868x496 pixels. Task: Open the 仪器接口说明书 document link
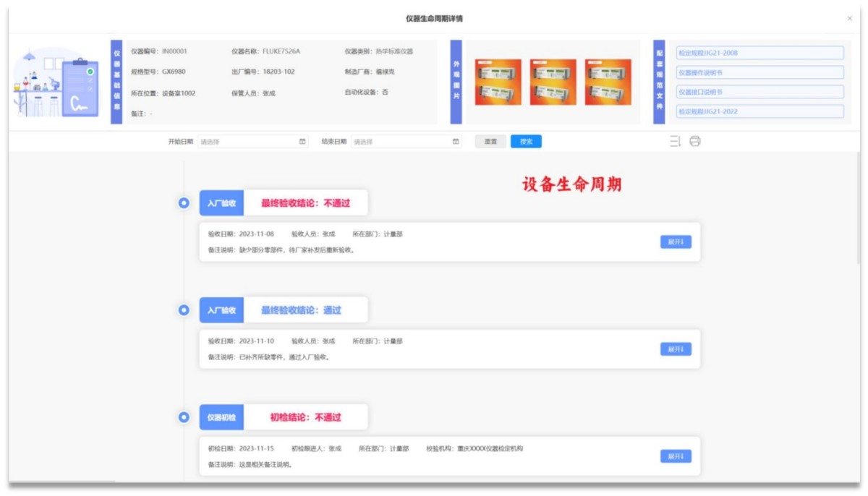[759, 92]
